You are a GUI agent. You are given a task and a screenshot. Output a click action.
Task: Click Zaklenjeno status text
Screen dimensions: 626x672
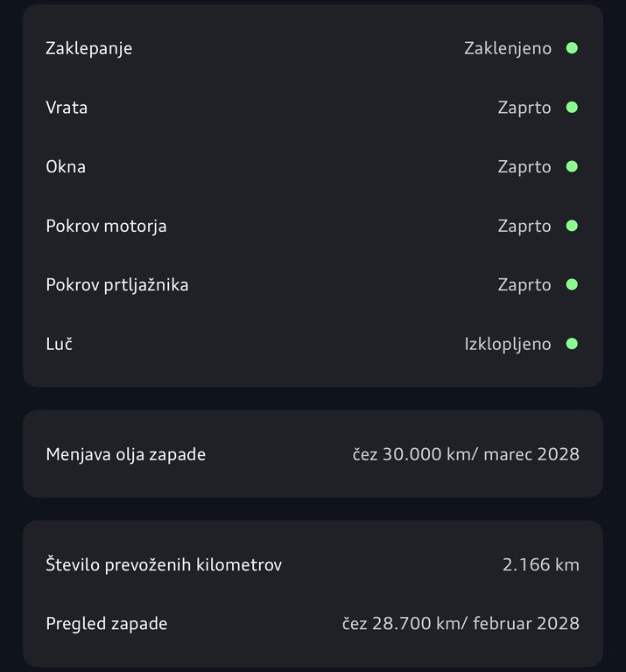[508, 48]
